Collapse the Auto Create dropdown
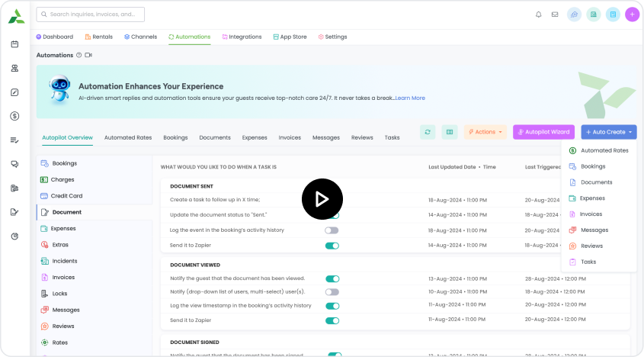This screenshot has height=357, width=644. [x=608, y=132]
